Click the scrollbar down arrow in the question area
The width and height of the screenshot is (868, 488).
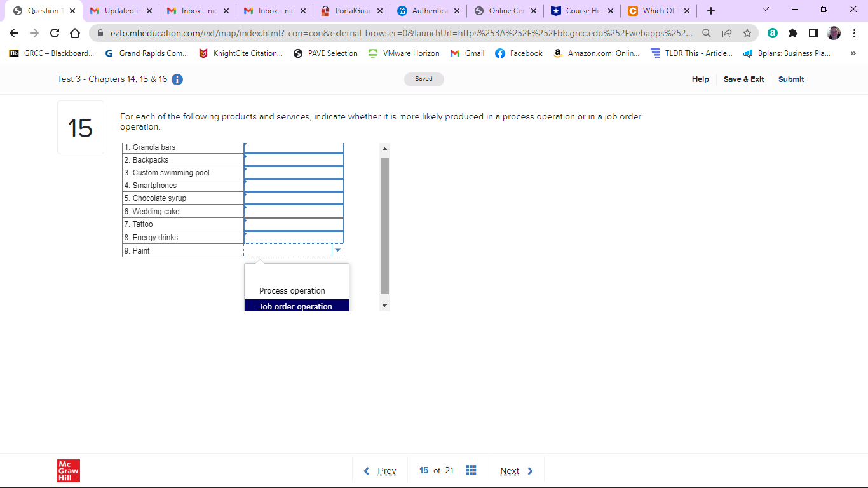click(384, 305)
